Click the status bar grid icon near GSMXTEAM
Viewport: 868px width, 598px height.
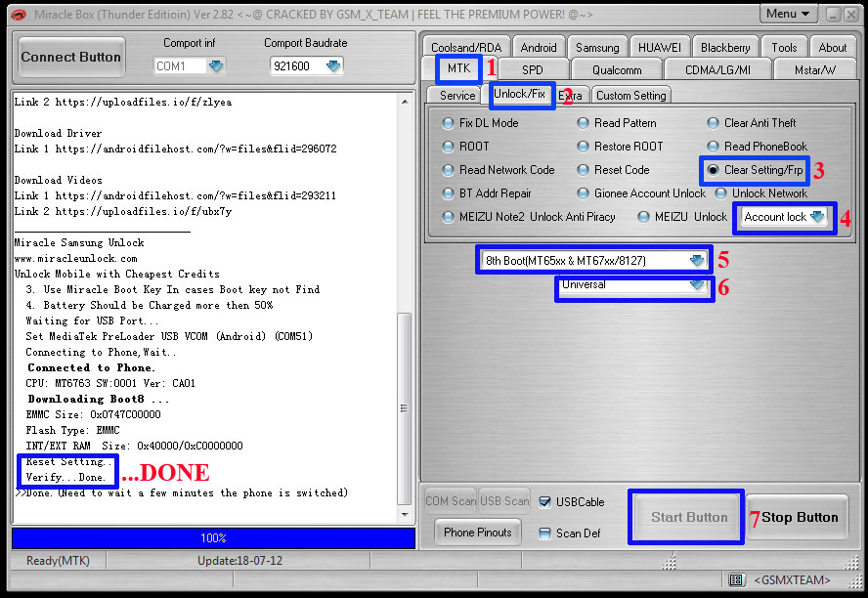click(736, 579)
